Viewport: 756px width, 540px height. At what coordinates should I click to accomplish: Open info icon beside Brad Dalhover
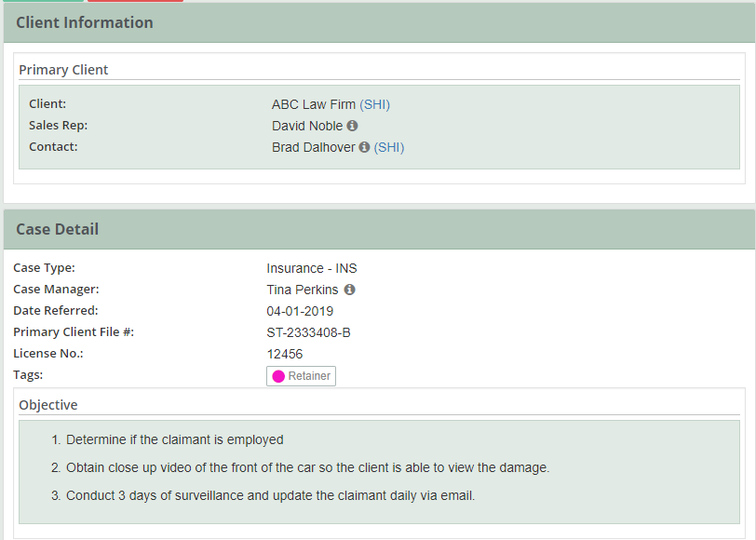click(x=365, y=147)
